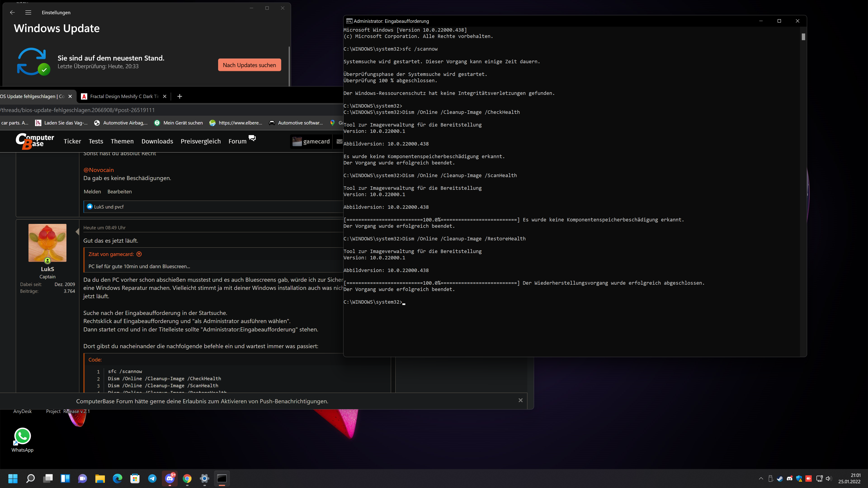Open Discord from the taskbar

(170, 479)
